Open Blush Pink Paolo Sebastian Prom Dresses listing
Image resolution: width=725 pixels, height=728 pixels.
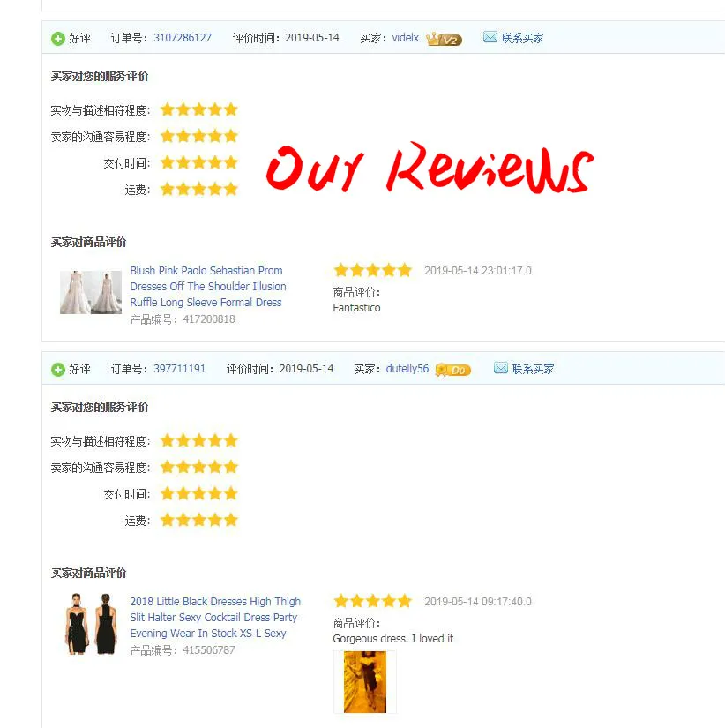(x=208, y=287)
